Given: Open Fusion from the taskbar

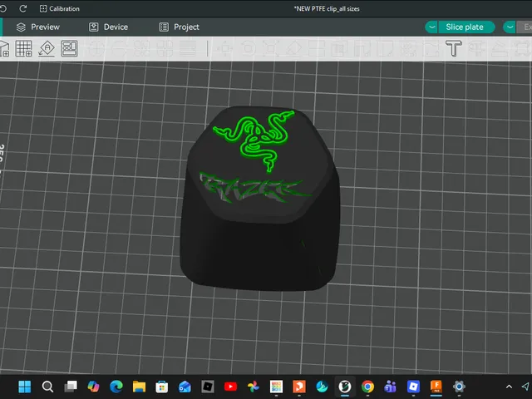Looking at the screenshot, I should click(436, 387).
